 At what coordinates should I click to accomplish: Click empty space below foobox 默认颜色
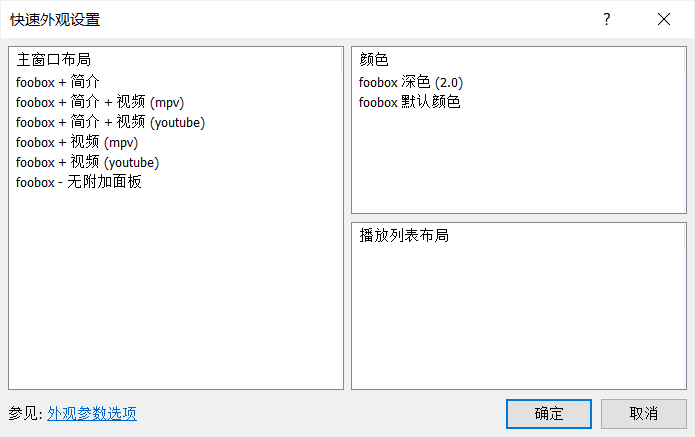(x=519, y=162)
